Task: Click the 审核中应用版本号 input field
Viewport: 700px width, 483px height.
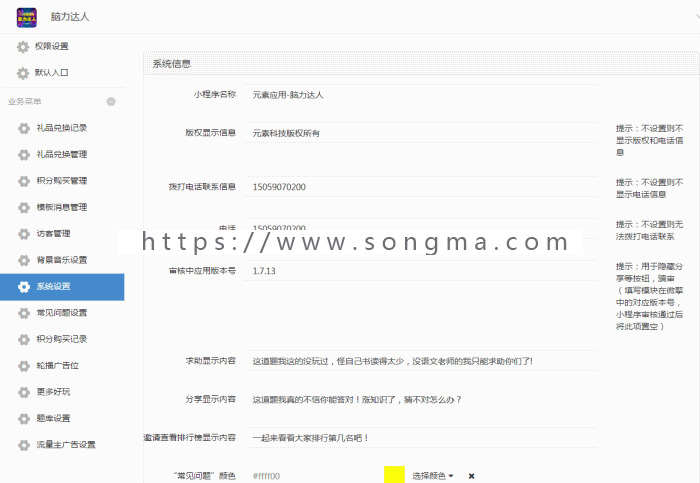Action: (421, 271)
